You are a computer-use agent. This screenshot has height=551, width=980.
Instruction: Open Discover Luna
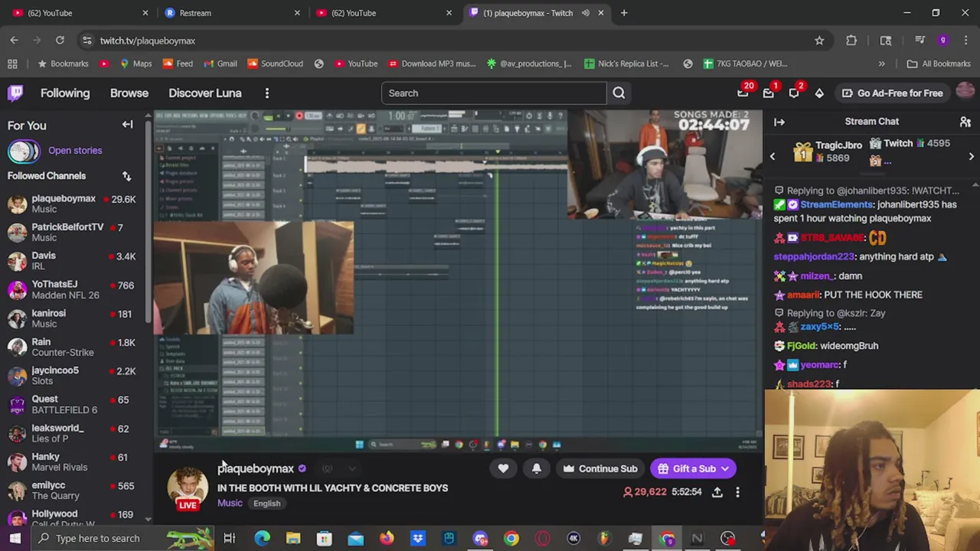(x=205, y=93)
